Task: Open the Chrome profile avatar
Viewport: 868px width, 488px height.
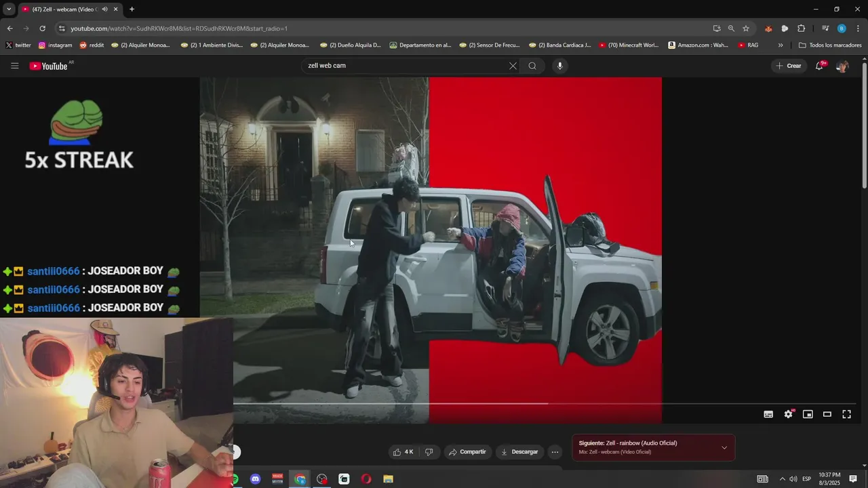Action: tap(842, 28)
